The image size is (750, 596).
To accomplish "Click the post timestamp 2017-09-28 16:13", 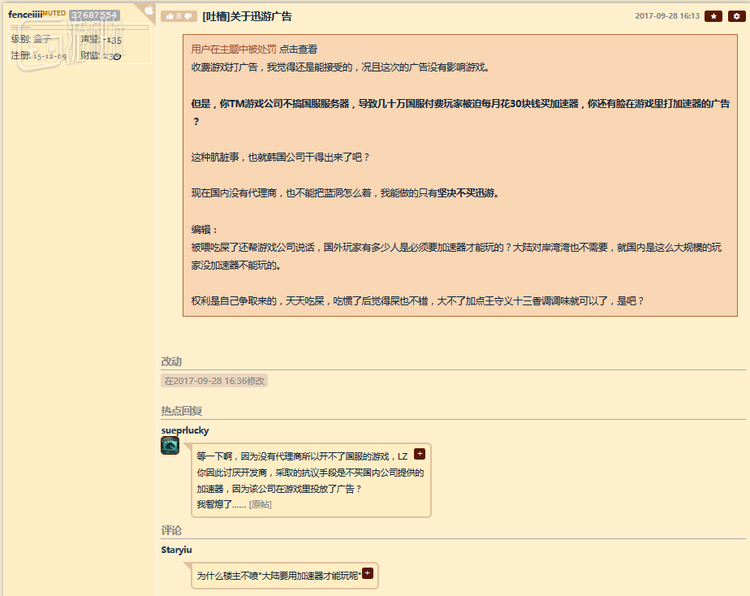I will pos(665,16).
